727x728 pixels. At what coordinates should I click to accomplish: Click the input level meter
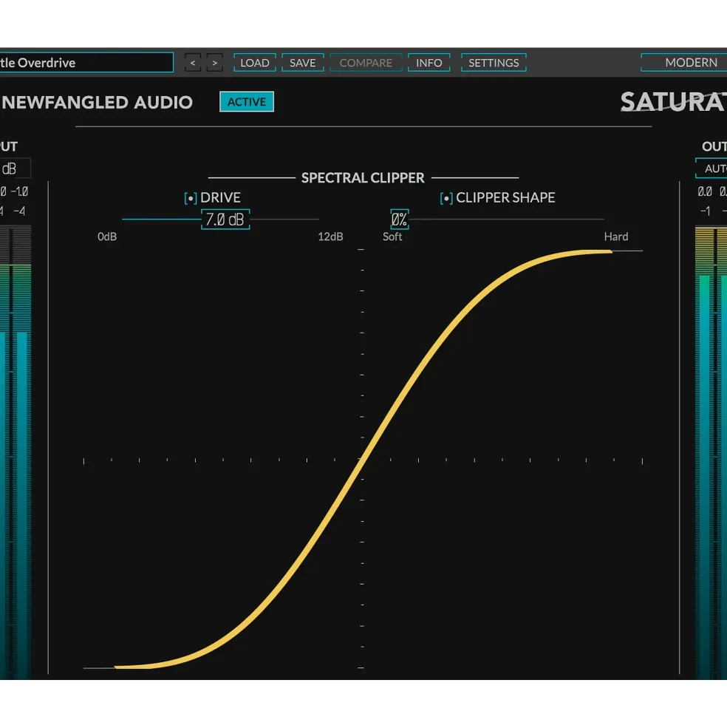point(16,452)
